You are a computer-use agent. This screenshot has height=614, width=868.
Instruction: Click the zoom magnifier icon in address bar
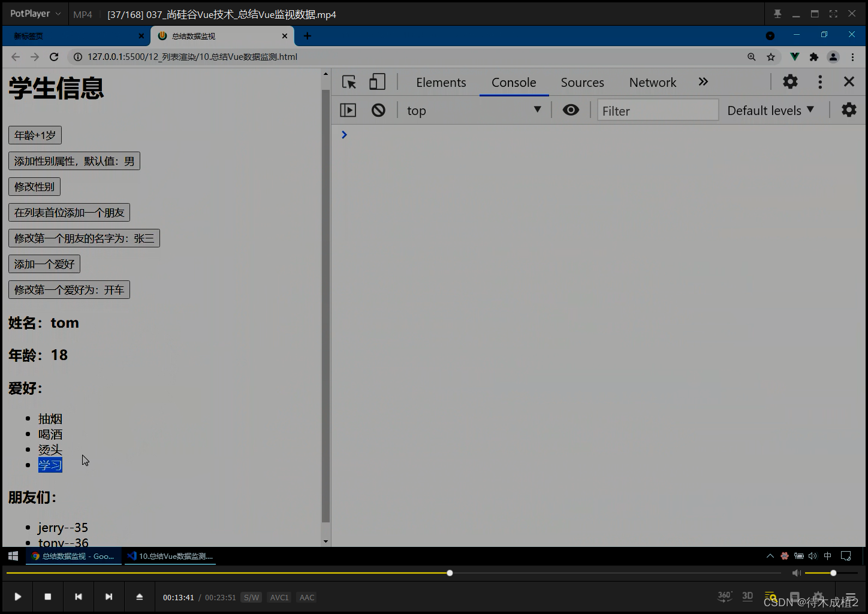tap(751, 57)
